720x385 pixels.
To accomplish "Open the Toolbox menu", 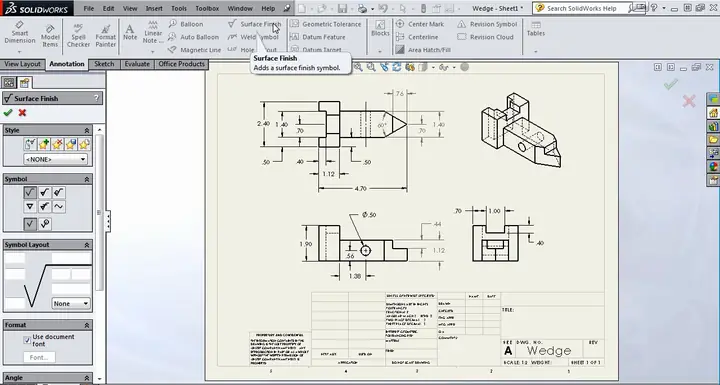I will [x=207, y=8].
